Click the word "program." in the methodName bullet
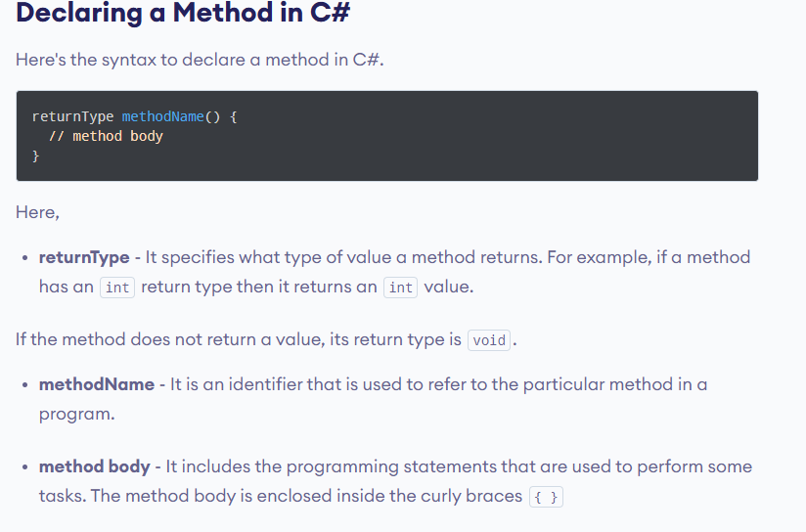This screenshot has height=532, width=806. 77,414
